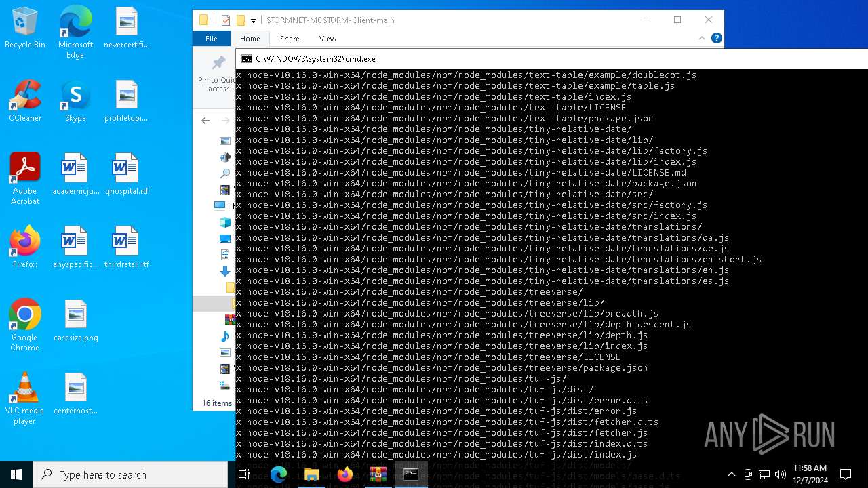Select the casesize.png file
Image resolution: width=868 pixels, height=488 pixels.
click(75, 321)
